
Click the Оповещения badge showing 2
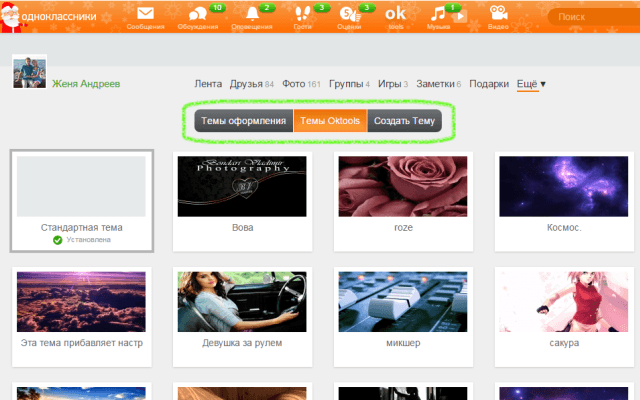tap(267, 7)
